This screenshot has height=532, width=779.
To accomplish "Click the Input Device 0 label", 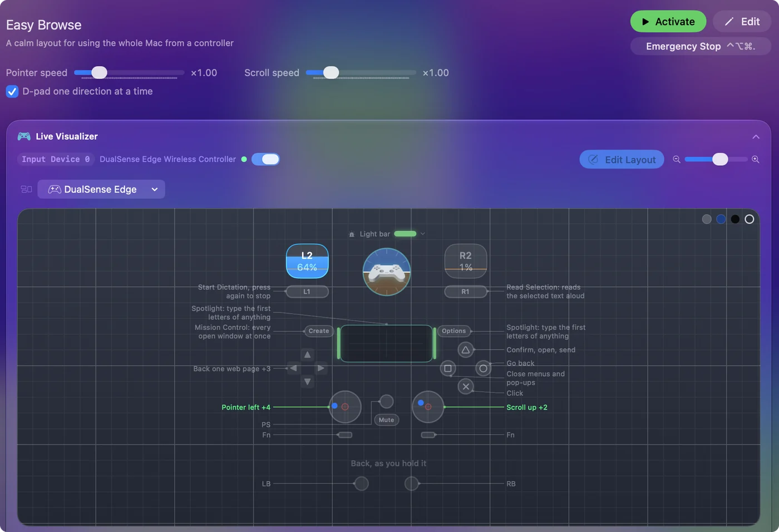I will coord(56,159).
